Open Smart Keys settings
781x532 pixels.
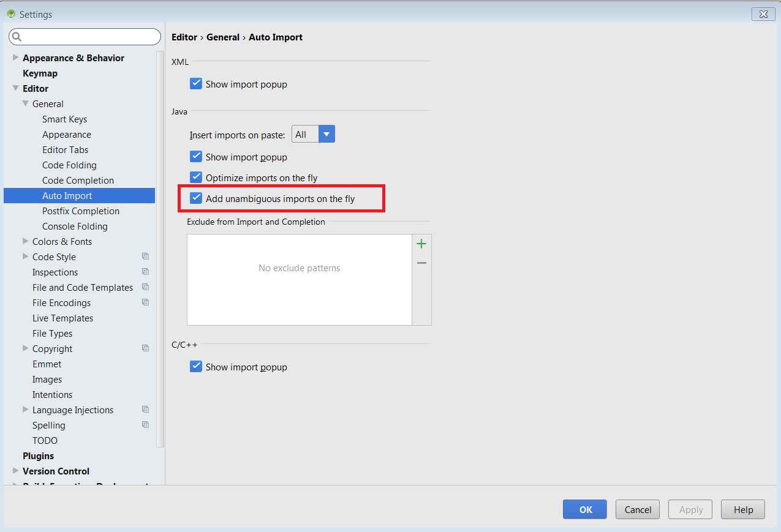pos(64,119)
